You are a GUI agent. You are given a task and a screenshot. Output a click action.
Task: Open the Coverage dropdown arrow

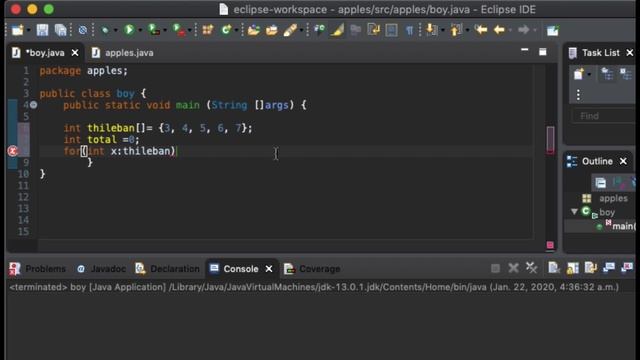tap(165, 30)
